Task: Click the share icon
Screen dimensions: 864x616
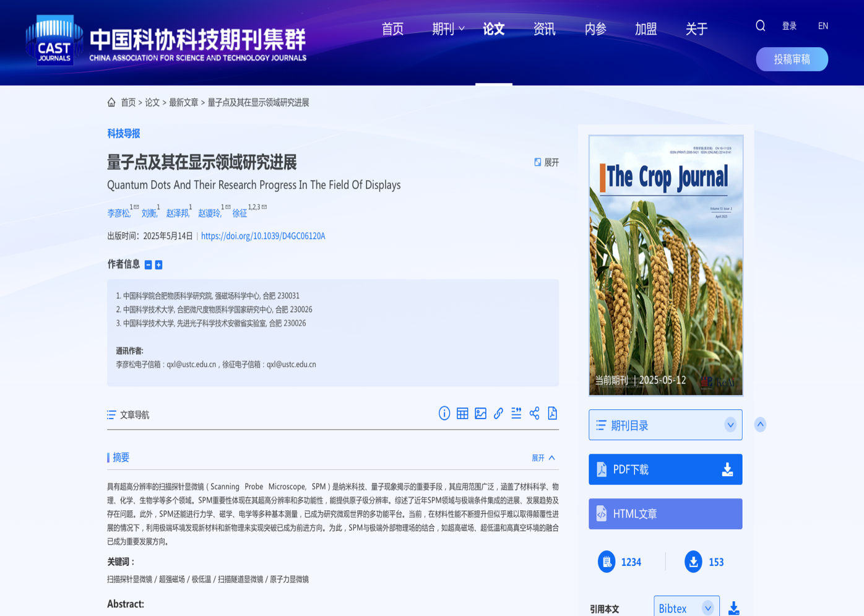Action: 534,414
